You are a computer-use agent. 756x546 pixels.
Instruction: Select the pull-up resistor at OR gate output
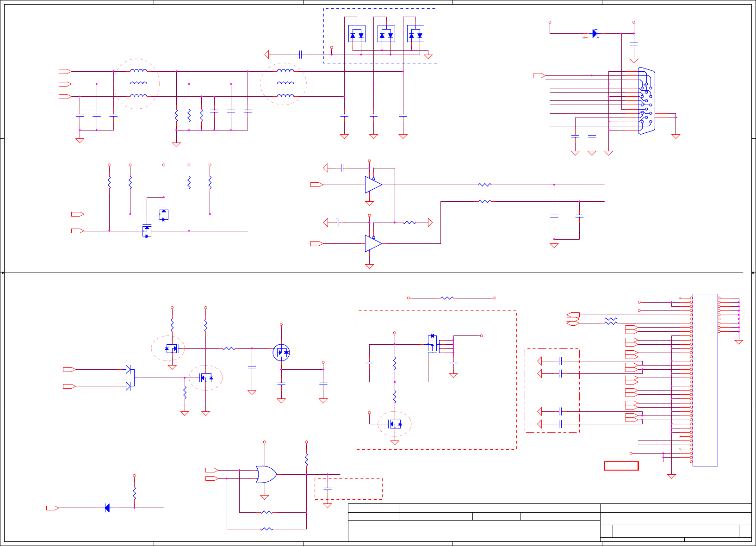point(306,459)
